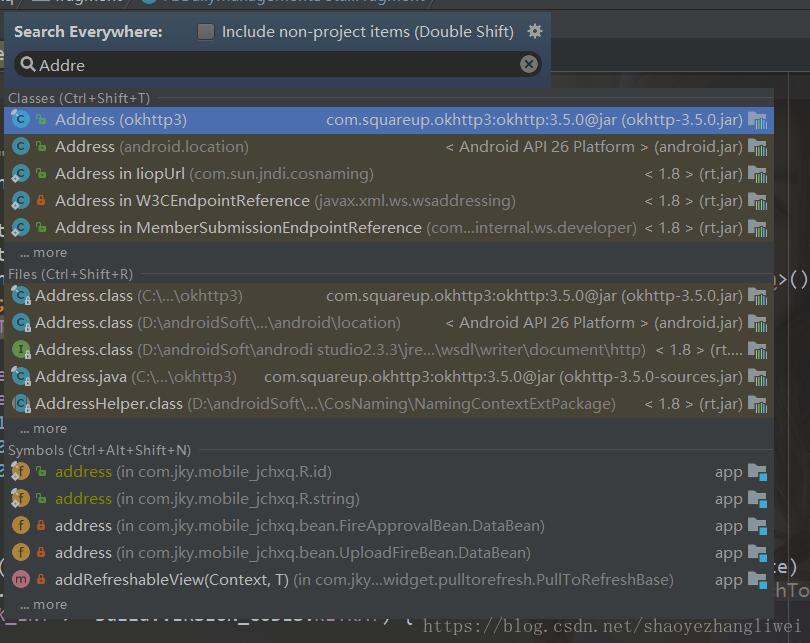Click the library icon on the Address (android.location) row

[757, 147]
